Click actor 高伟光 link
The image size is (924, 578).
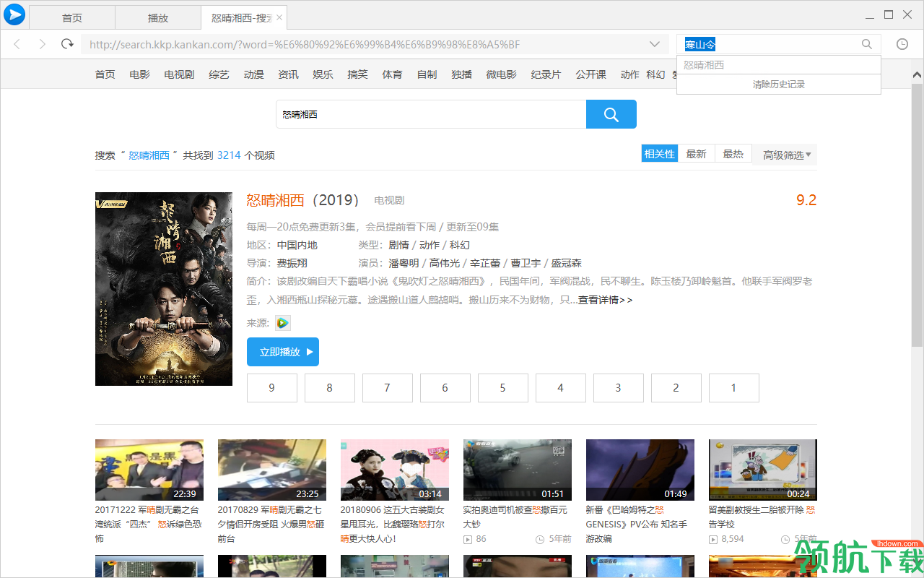444,263
